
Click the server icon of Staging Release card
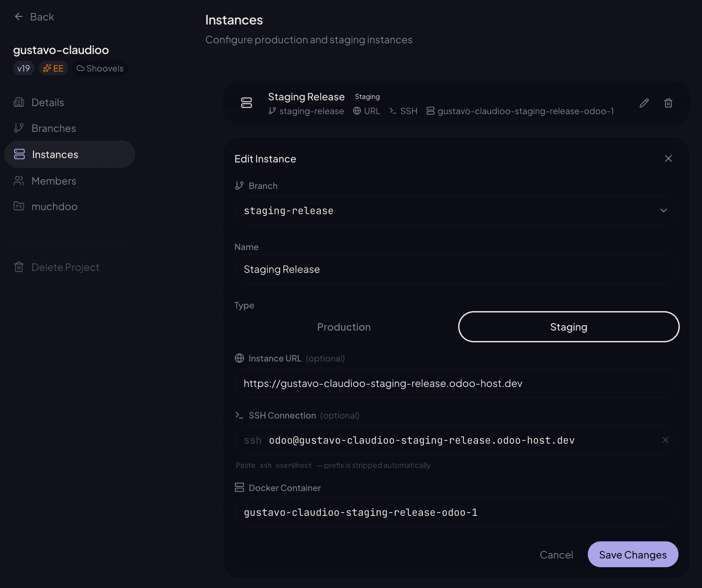coord(247,103)
